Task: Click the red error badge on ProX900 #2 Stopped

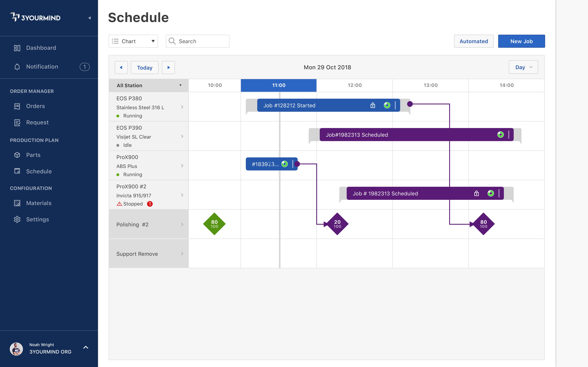Action: click(150, 204)
